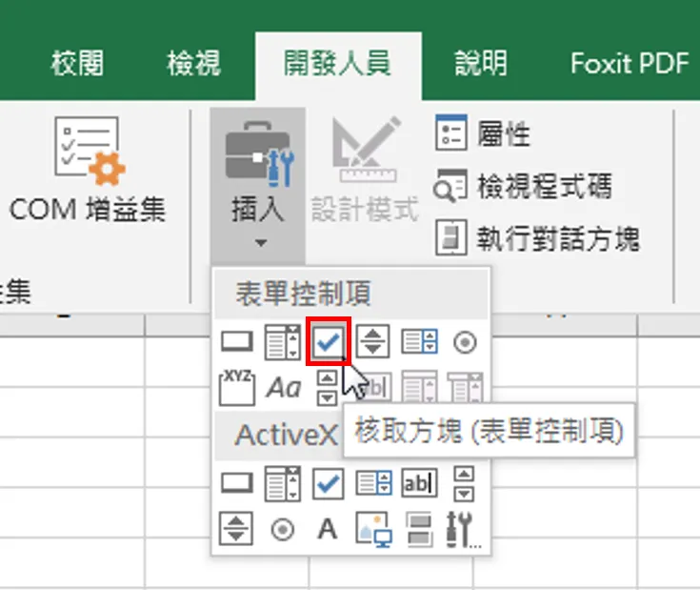
Task: Insert ActiveX toggle button
Action: [x=419, y=529]
